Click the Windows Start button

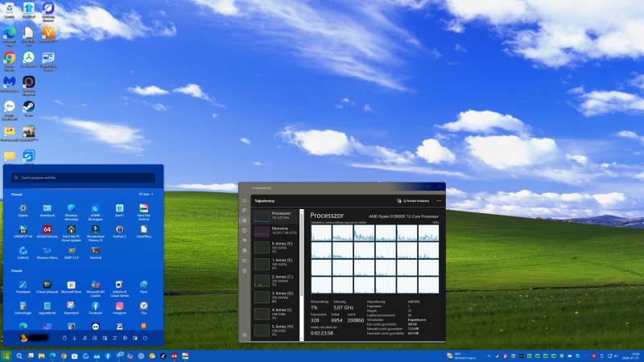(x=6, y=356)
